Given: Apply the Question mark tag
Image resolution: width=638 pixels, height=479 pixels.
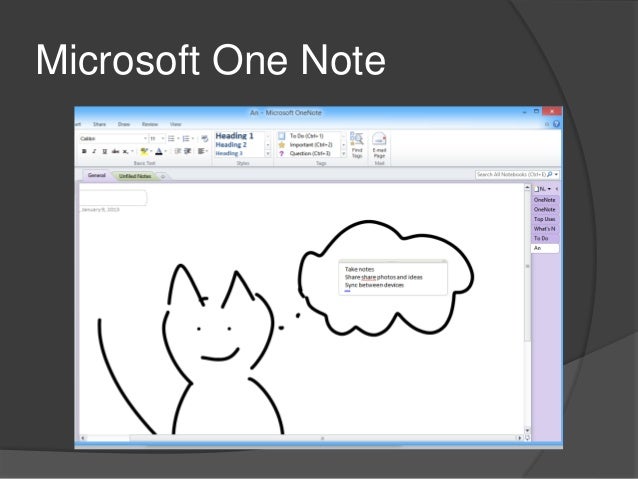Looking at the screenshot, I should pyautogui.click(x=282, y=153).
